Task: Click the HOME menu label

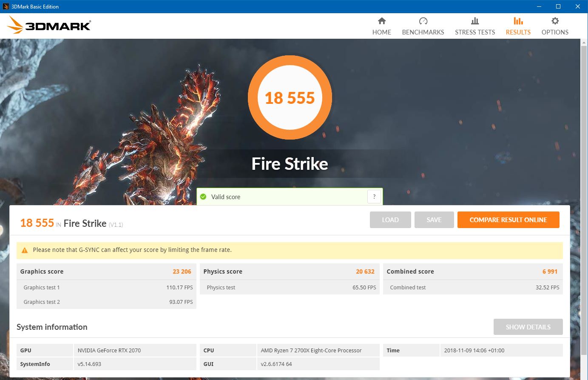Action: click(382, 32)
